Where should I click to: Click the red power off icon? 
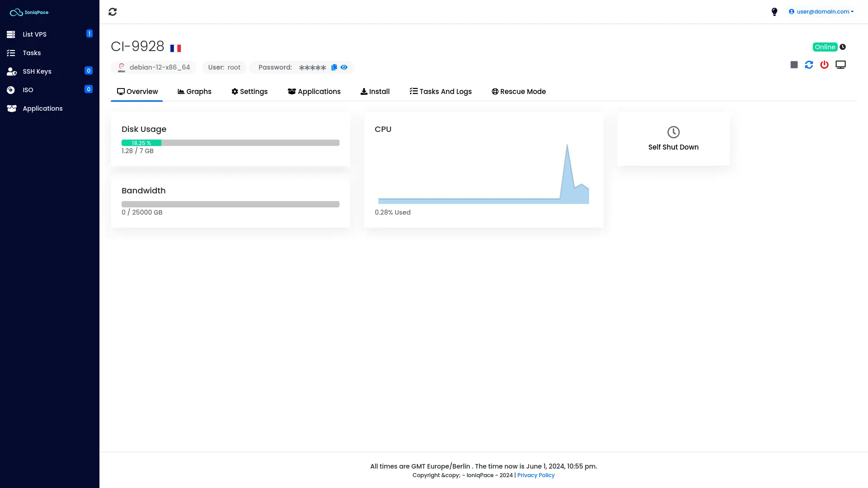[824, 65]
